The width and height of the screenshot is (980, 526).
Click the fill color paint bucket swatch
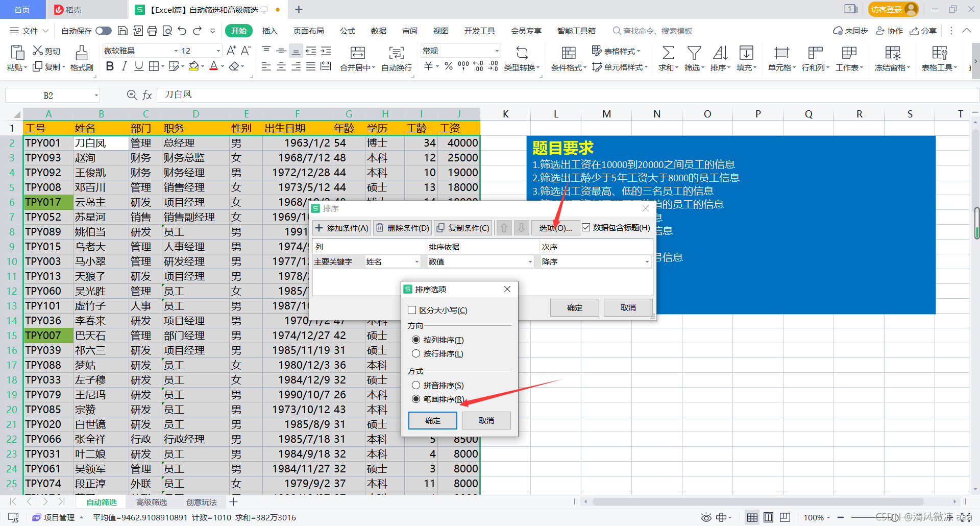coord(194,66)
